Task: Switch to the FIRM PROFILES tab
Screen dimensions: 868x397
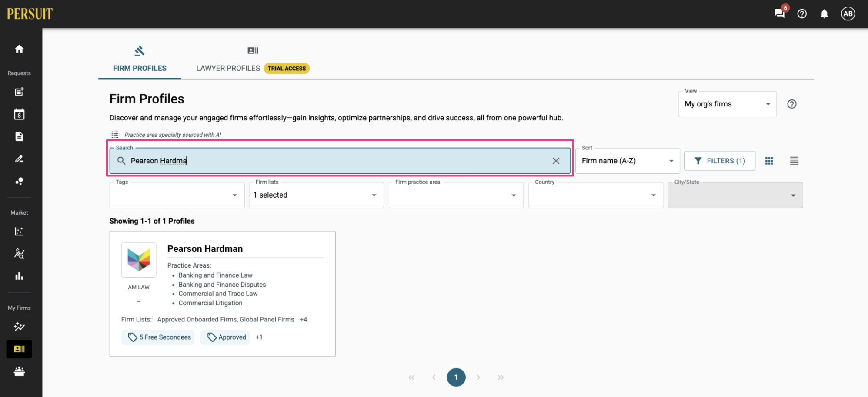Action: [140, 68]
